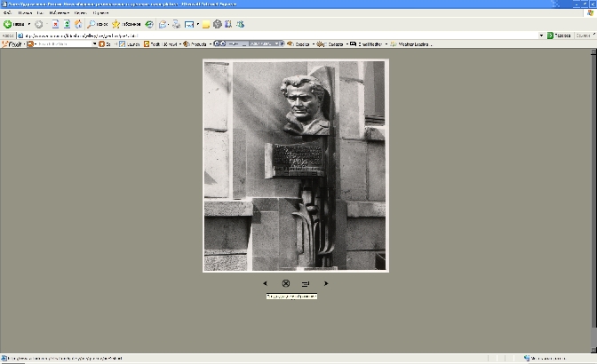The height and width of the screenshot is (364, 597).
Task: Click the Edit page toolbar icon
Action: [189, 24]
